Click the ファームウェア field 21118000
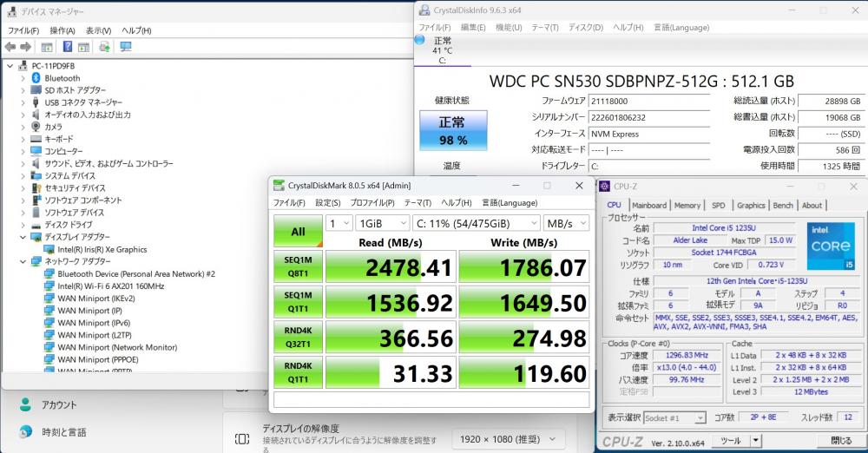 coord(648,101)
